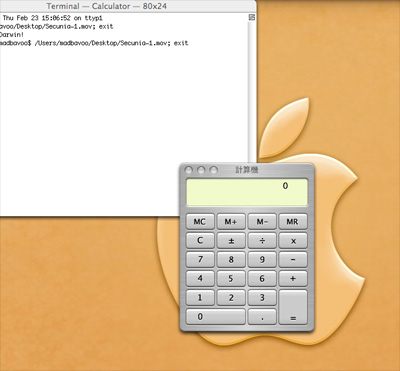
Task: Tap the 4 key on calculator
Action: (x=200, y=279)
